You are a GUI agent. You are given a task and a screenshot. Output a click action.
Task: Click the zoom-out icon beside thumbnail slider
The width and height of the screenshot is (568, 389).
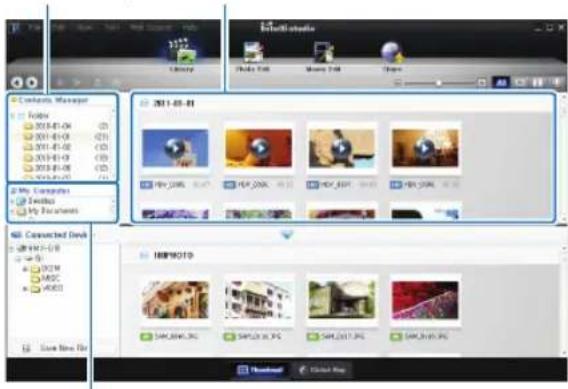398,83
